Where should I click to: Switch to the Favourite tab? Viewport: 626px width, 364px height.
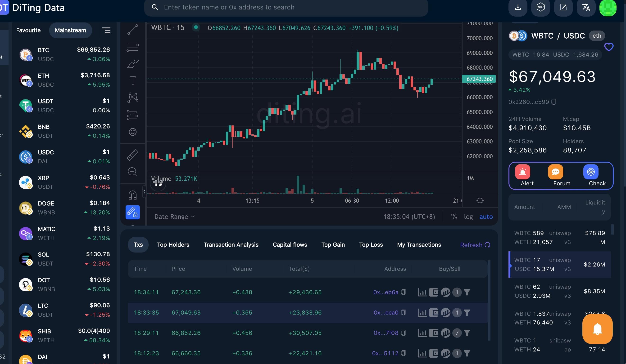[29, 30]
